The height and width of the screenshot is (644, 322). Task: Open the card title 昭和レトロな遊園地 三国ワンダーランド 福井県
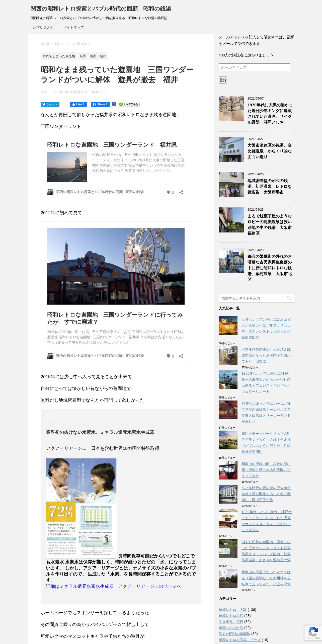point(112,145)
